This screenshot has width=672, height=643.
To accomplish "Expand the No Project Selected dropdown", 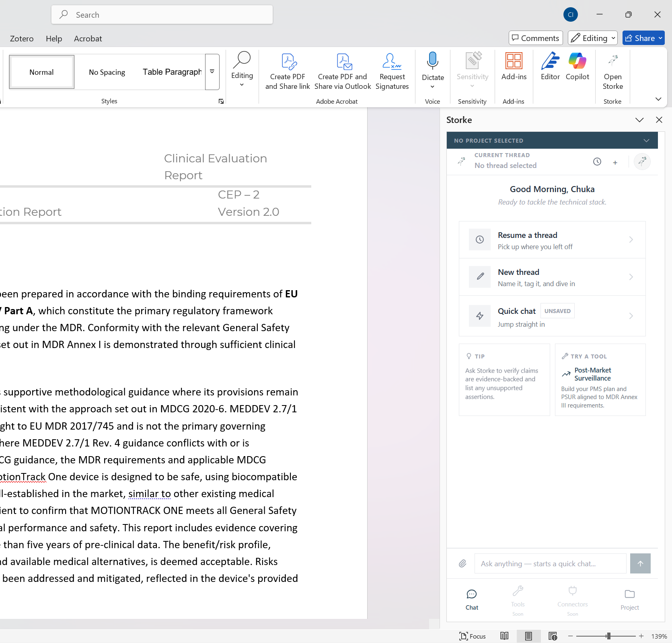I will pos(552,140).
